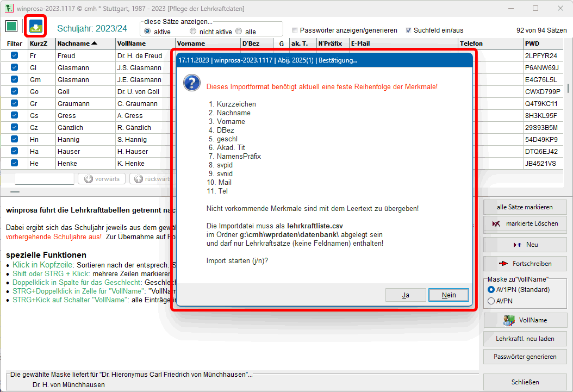Cancel import by clicking 'Nein'
The width and height of the screenshot is (573, 392).
(449, 295)
